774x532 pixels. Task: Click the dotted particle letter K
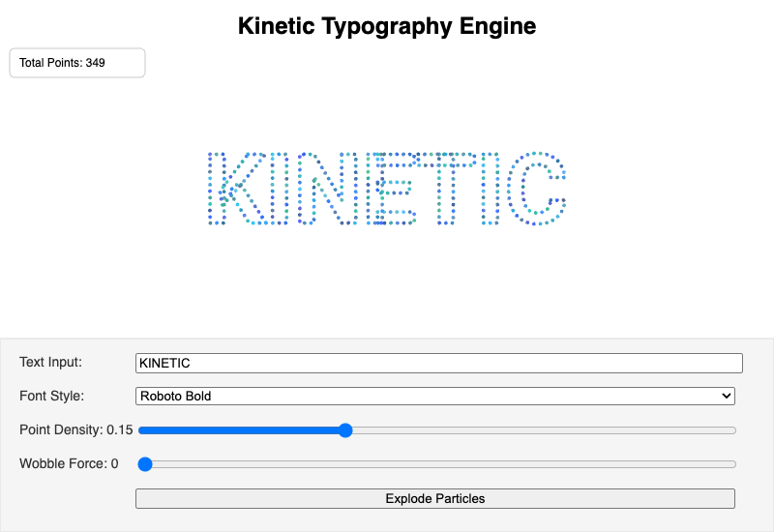click(236, 189)
